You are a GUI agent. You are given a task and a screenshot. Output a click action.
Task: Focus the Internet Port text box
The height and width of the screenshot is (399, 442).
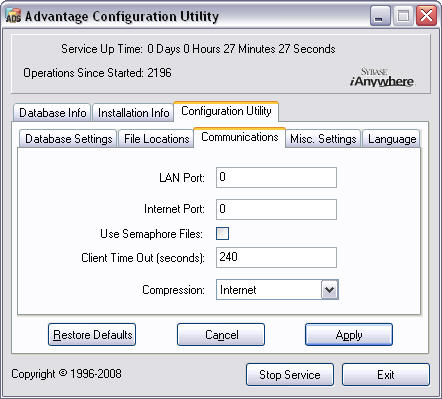pyautogui.click(x=276, y=209)
